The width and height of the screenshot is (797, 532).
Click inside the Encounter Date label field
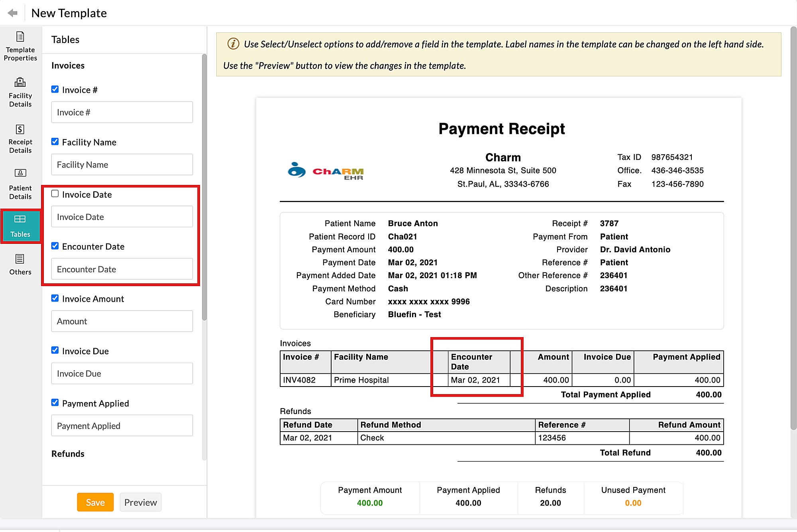click(122, 269)
